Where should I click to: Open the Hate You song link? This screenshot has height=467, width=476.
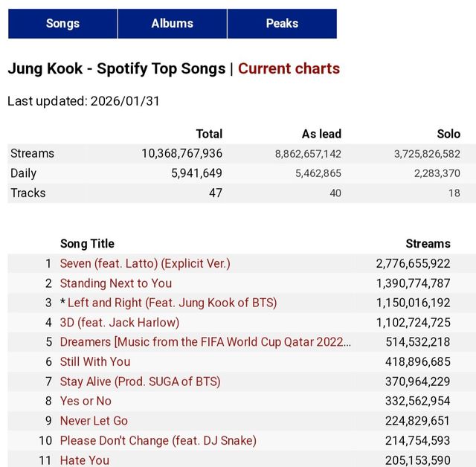[84, 460]
